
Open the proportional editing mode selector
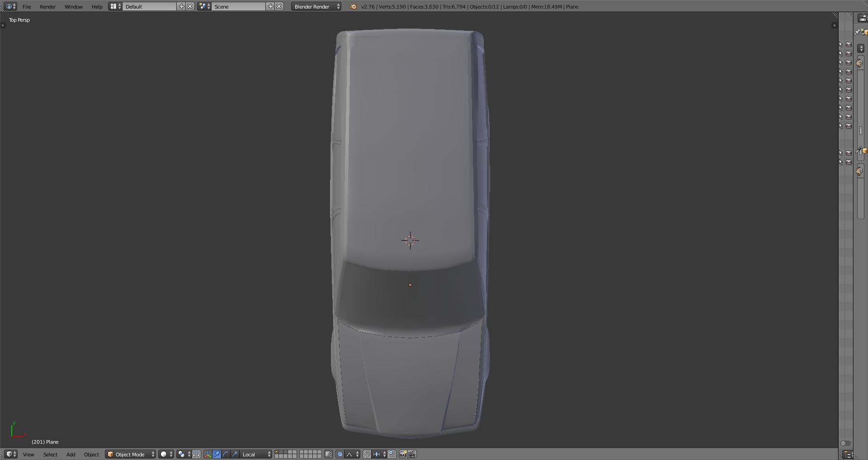pyautogui.click(x=340, y=454)
